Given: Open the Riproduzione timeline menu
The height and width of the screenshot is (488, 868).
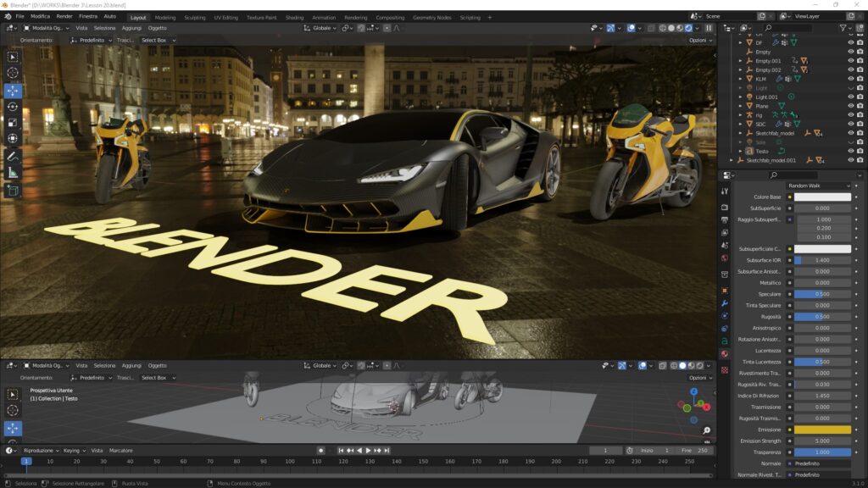Looking at the screenshot, I should [x=41, y=451].
